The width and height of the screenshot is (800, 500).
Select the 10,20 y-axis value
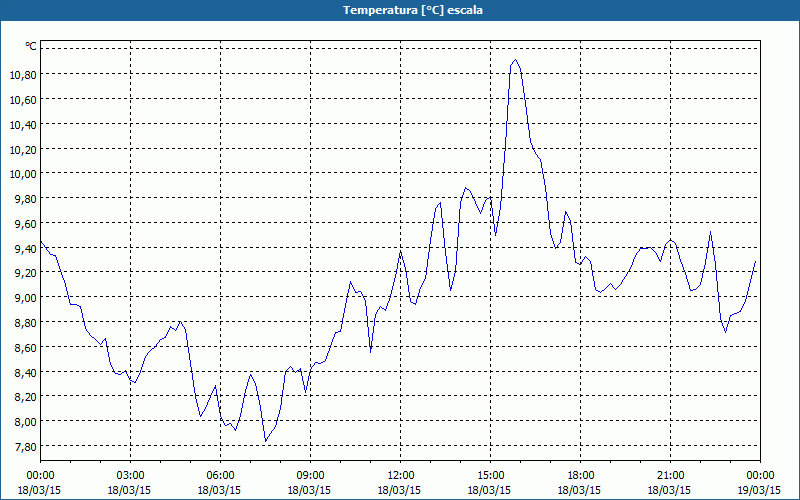(x=23, y=150)
